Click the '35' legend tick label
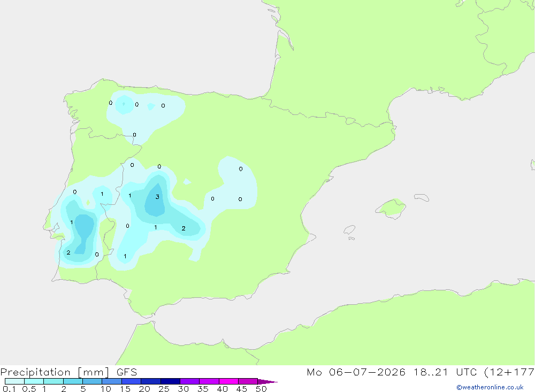535x392 pixels. coord(203,389)
